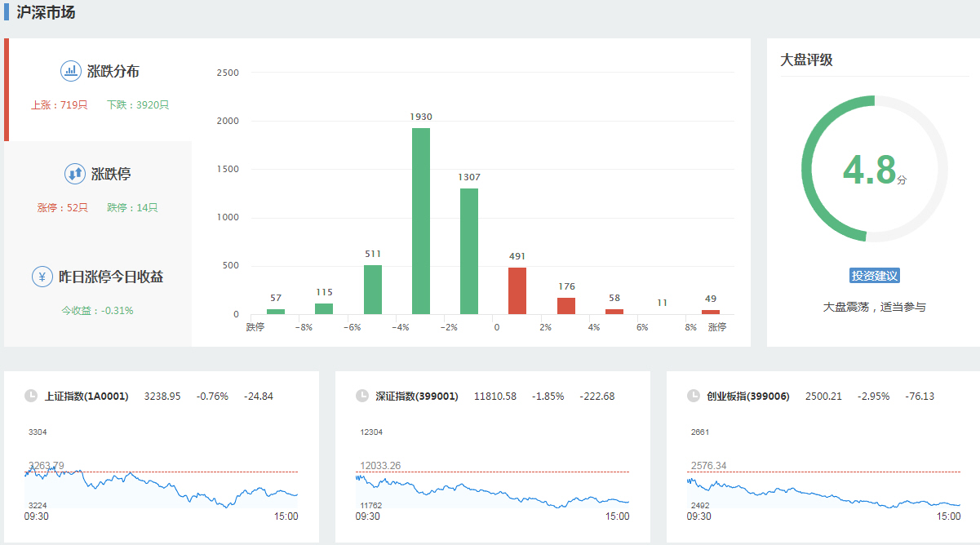980x545 pixels.
Task: Open the 创业板指(399006) link
Action: [748, 397]
